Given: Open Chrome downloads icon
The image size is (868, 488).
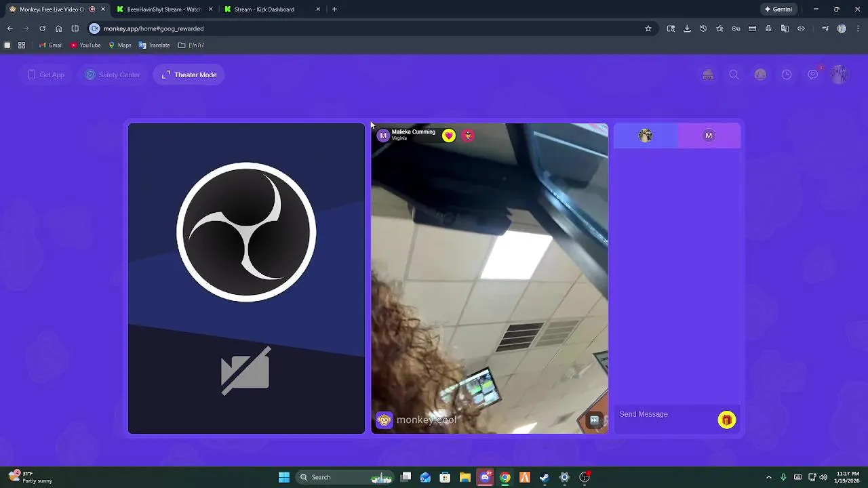Looking at the screenshot, I should point(687,28).
